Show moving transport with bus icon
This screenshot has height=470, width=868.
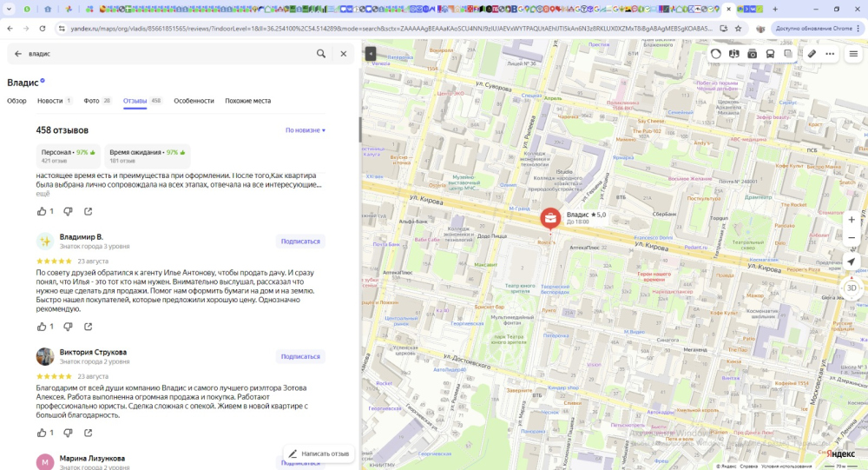click(x=770, y=54)
